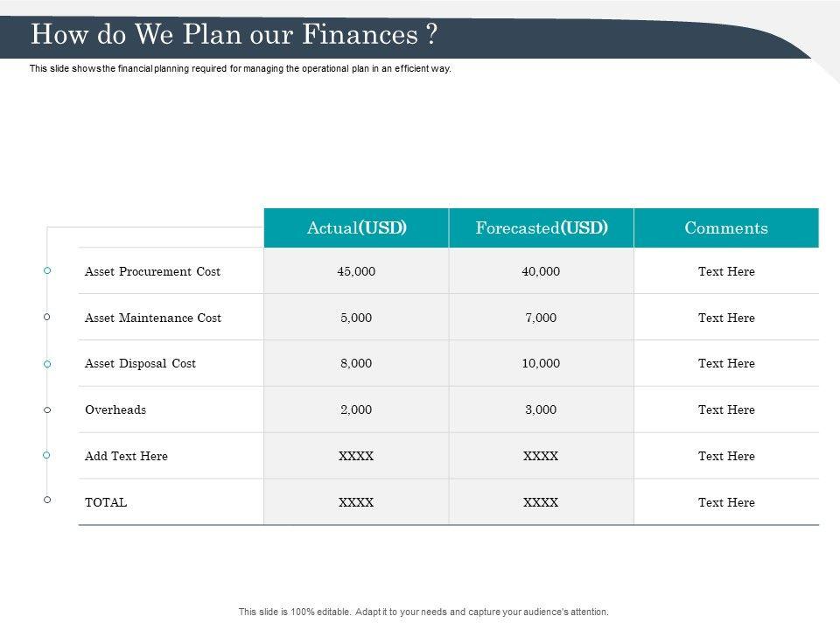Click the XXXX forecasted cell in TOTAL row
The width and height of the screenshot is (840, 630).
coord(541,502)
